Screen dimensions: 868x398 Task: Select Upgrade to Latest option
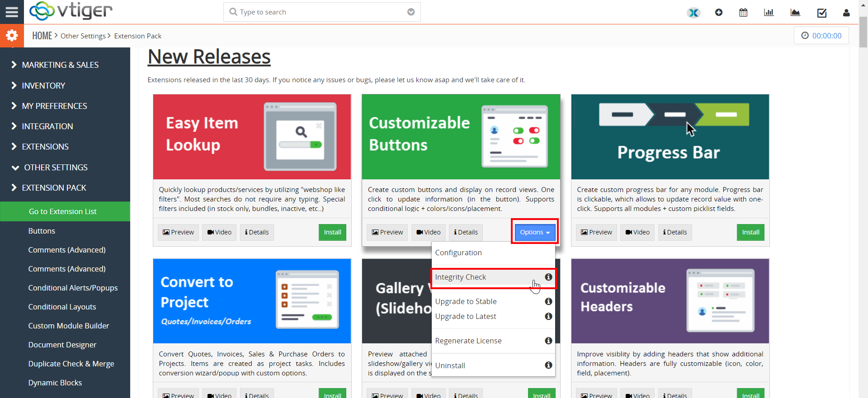(x=493, y=316)
